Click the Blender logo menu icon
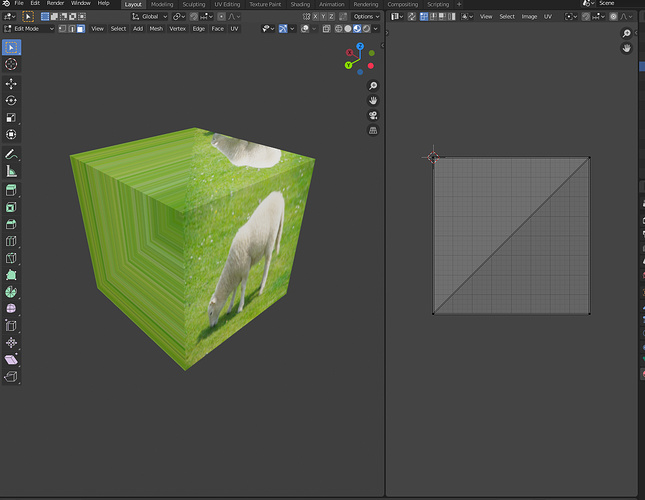645x500 pixels. coord(7,3)
